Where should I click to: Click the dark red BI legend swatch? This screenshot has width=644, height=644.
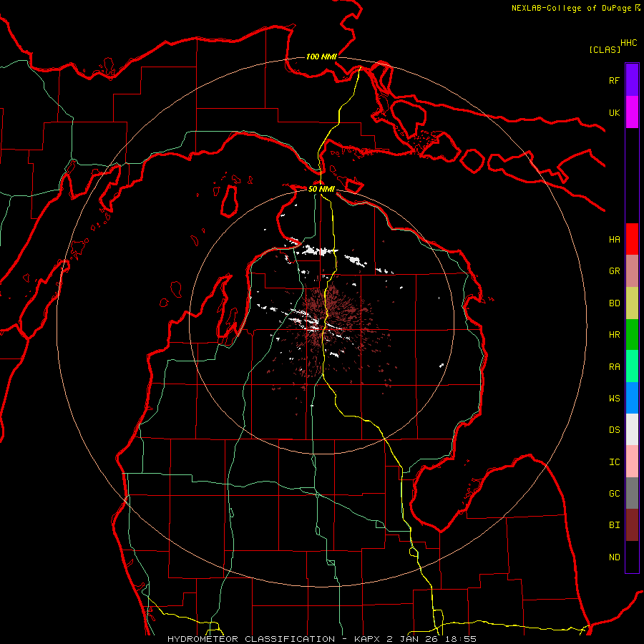[632, 525]
